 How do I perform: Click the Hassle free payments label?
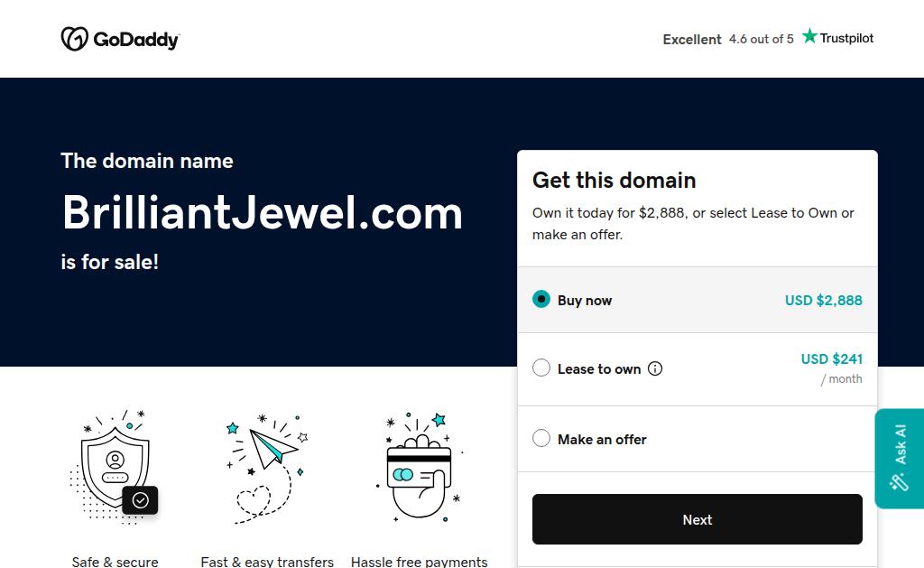pyautogui.click(x=419, y=562)
